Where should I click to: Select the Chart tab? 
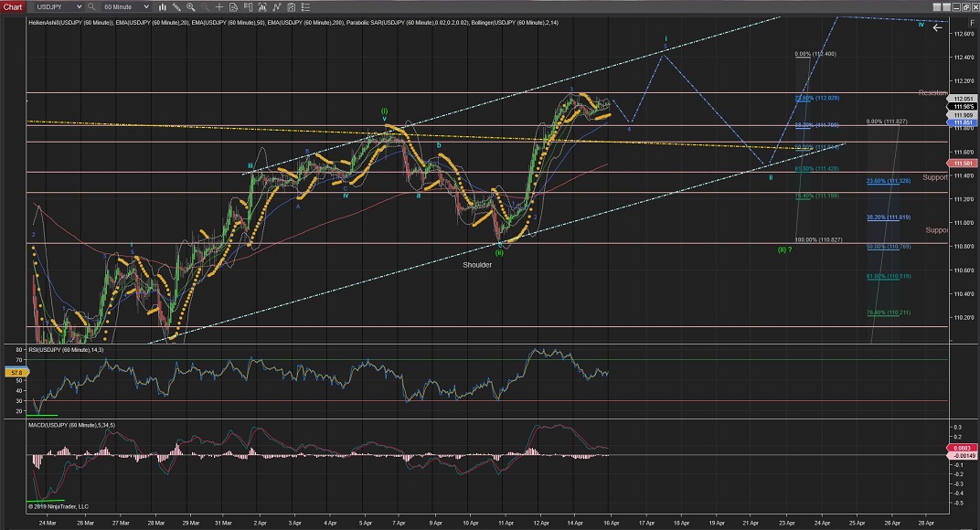coord(12,6)
